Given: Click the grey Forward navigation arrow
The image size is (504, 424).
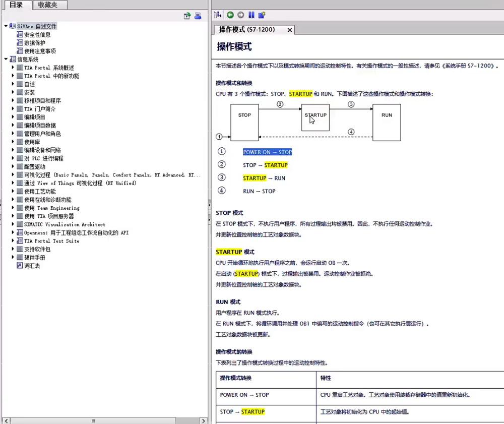Looking at the screenshot, I should [x=240, y=15].
